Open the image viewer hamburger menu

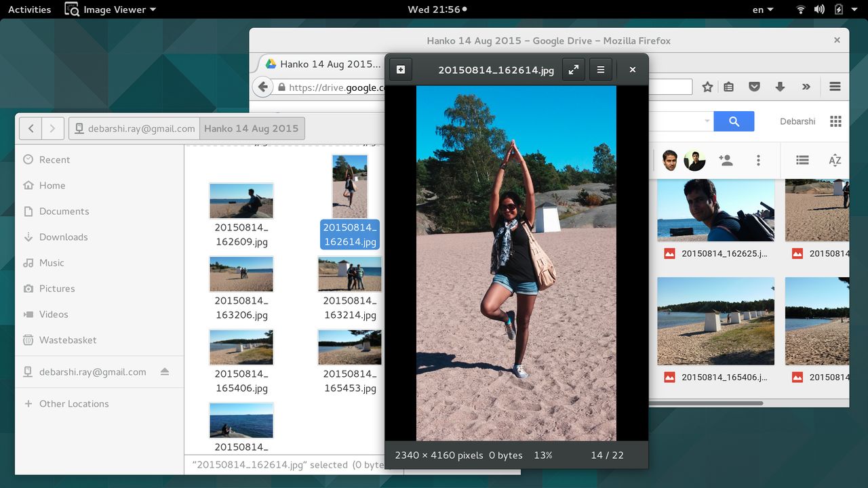tap(600, 70)
